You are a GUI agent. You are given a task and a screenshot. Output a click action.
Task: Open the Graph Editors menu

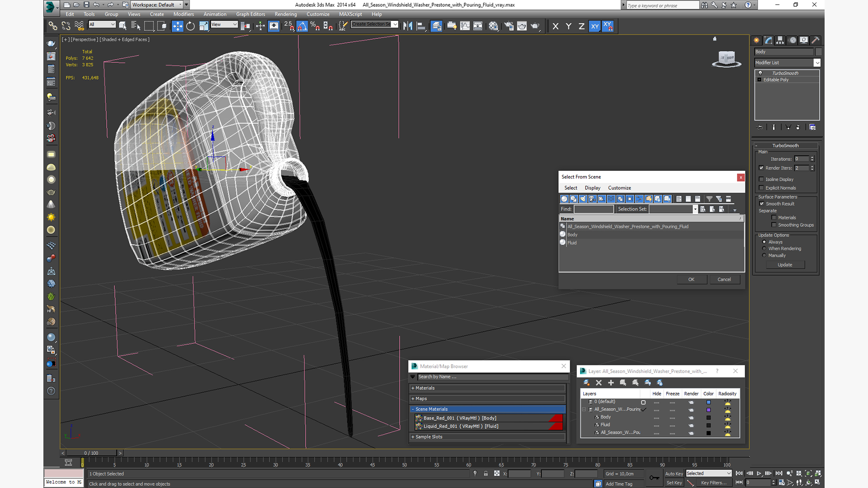(250, 14)
